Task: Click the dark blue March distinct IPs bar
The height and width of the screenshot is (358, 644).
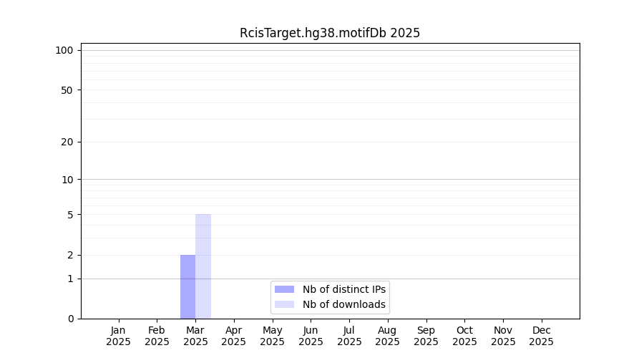Action: pos(187,286)
